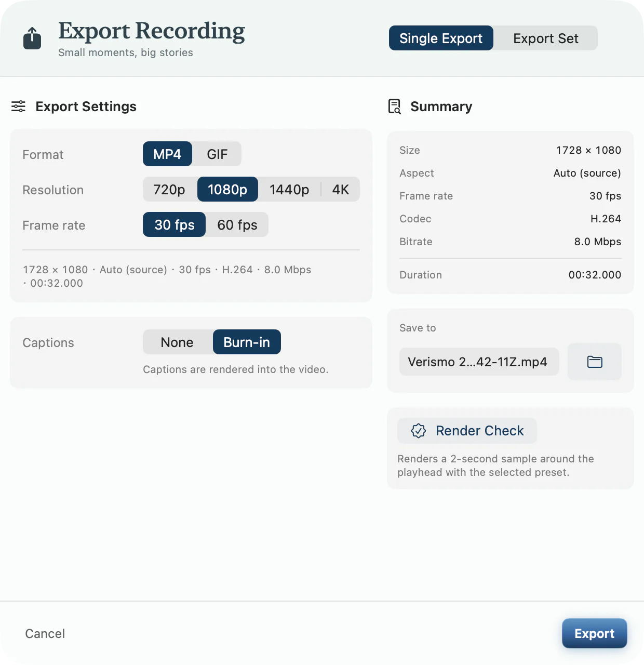Click the Export Recording heading
Screen dimensions: 644x665
pos(152,31)
